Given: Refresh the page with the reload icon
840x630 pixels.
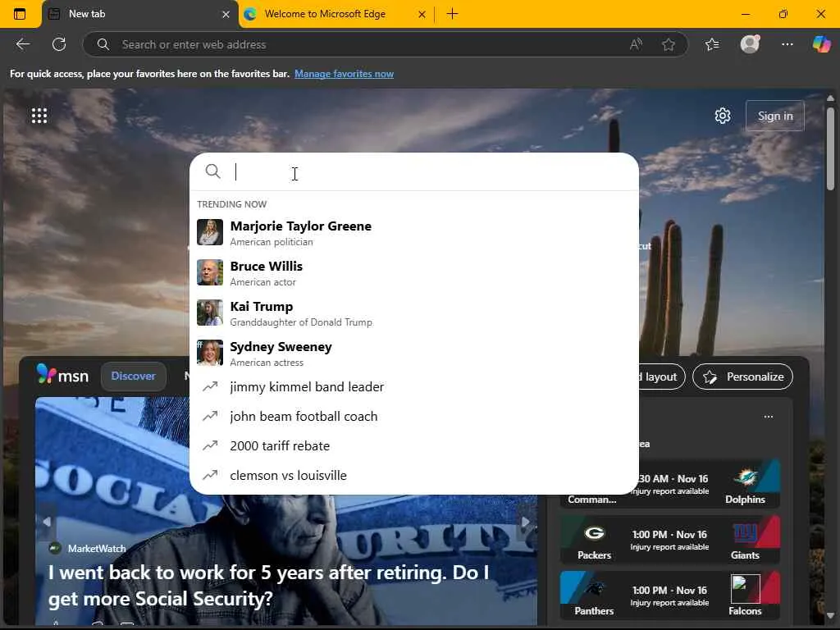Looking at the screenshot, I should pyautogui.click(x=59, y=44).
